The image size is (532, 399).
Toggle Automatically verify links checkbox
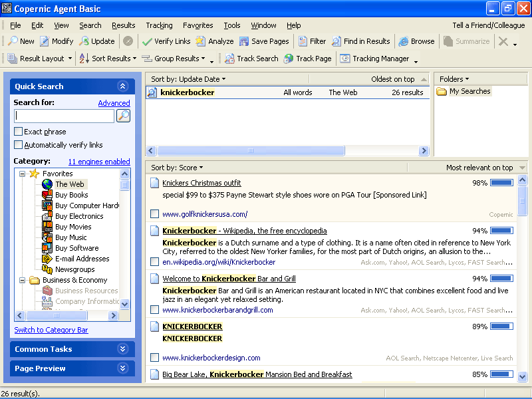point(19,144)
